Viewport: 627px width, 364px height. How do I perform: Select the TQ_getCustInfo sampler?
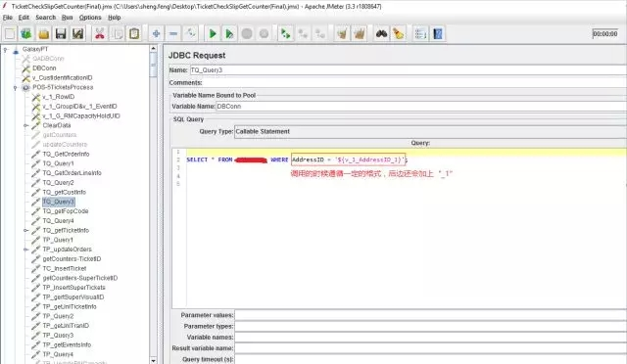click(x=64, y=193)
